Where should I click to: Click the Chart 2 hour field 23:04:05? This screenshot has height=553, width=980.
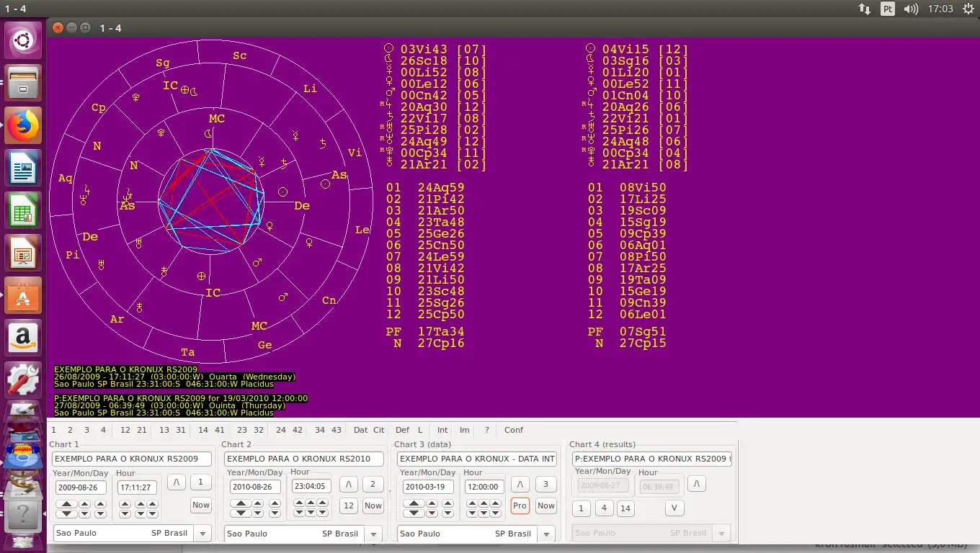311,486
